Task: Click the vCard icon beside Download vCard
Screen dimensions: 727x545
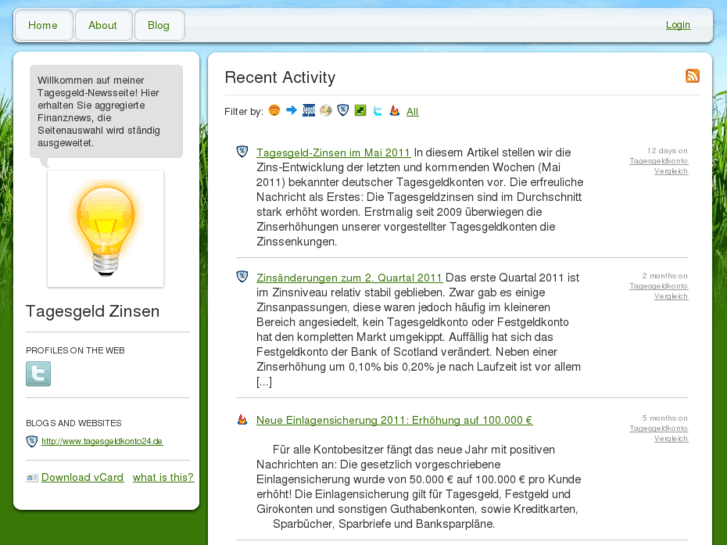Action: tap(32, 478)
